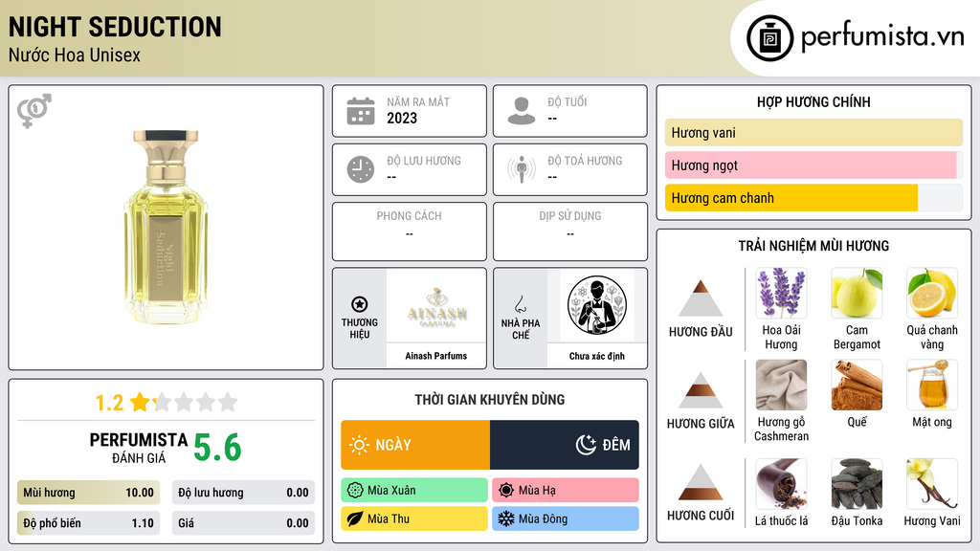Select the Ngày time-of-day segment

coord(415,445)
